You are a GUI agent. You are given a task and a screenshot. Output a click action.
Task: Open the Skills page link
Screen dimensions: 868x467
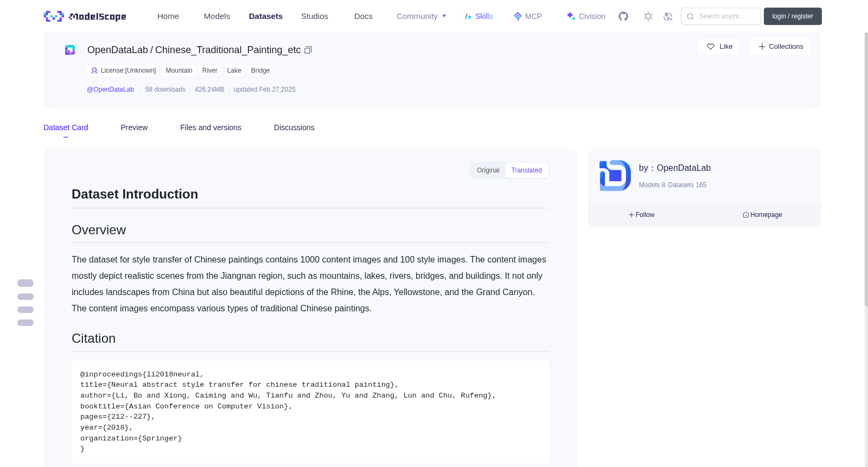pos(478,16)
